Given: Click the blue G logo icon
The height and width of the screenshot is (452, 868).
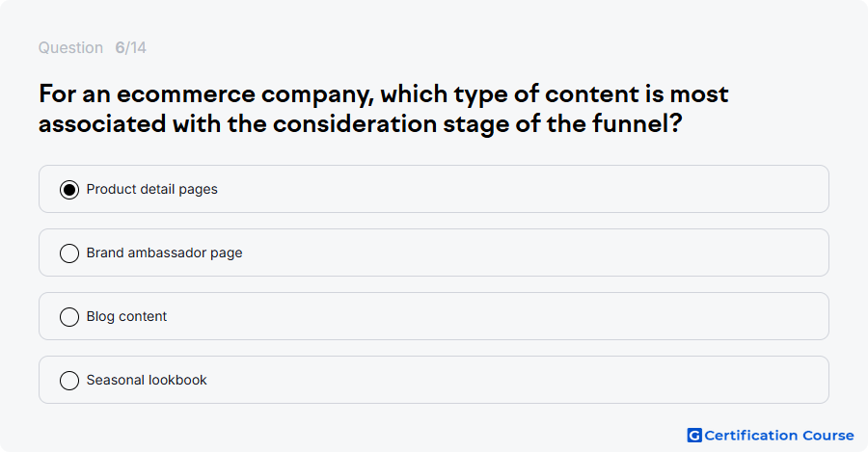Looking at the screenshot, I should (694, 436).
